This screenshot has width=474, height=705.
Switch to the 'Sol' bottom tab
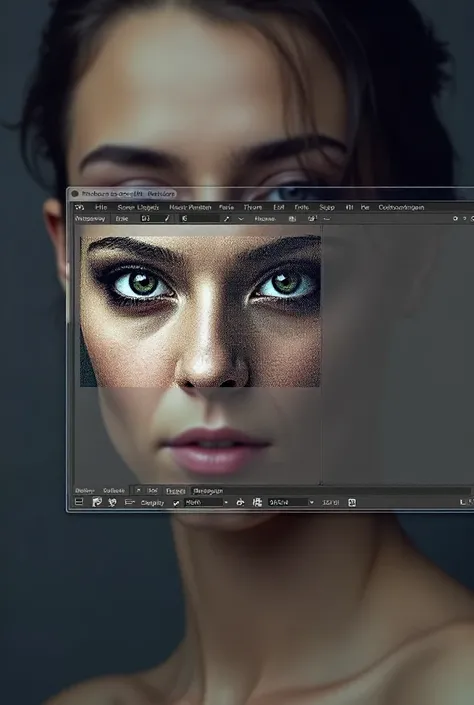point(153,491)
